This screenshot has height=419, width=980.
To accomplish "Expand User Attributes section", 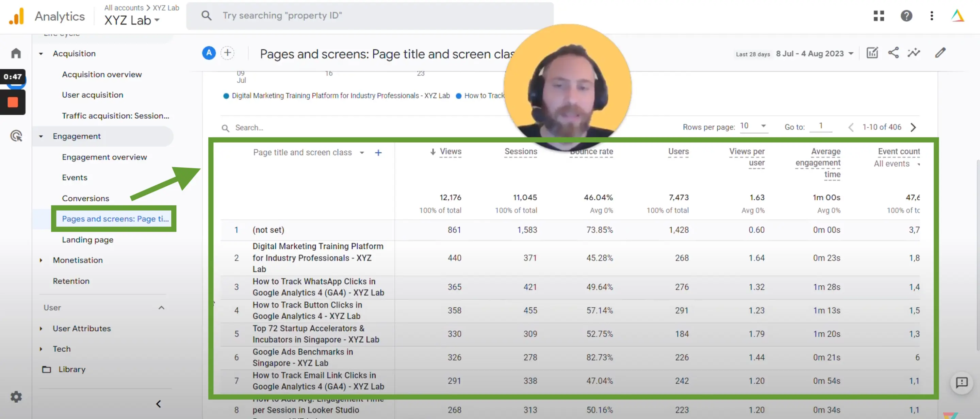I will click(41, 329).
